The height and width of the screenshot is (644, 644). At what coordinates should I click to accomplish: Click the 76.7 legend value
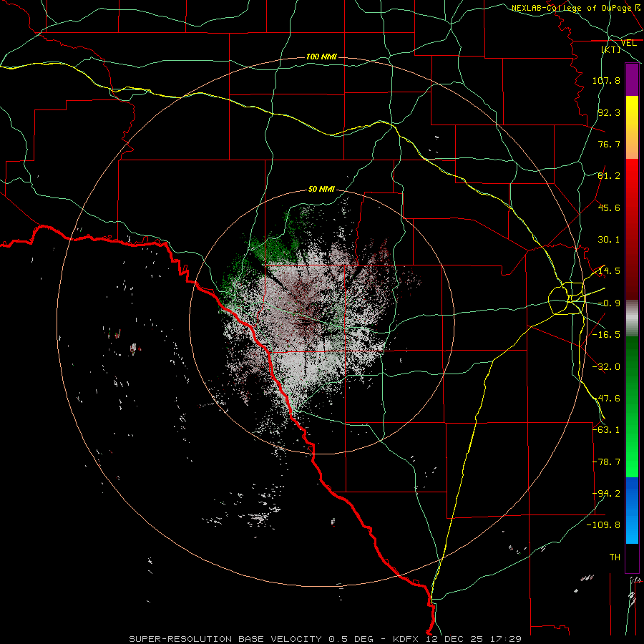pos(609,144)
